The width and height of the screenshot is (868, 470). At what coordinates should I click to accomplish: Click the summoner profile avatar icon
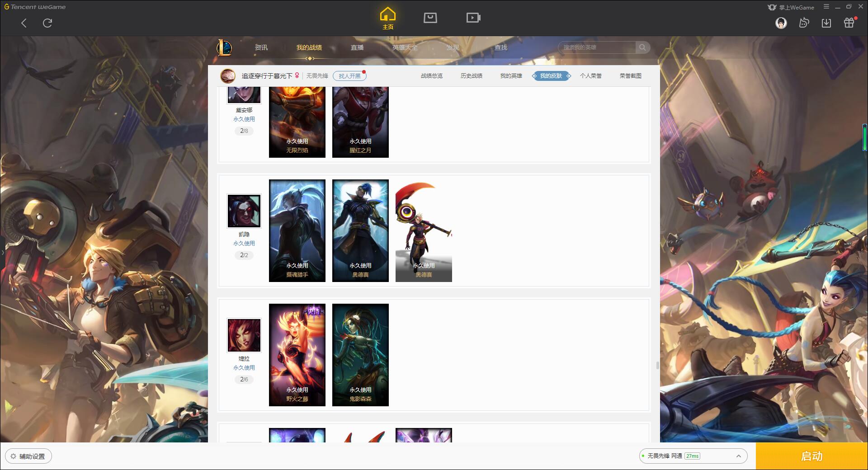point(228,76)
